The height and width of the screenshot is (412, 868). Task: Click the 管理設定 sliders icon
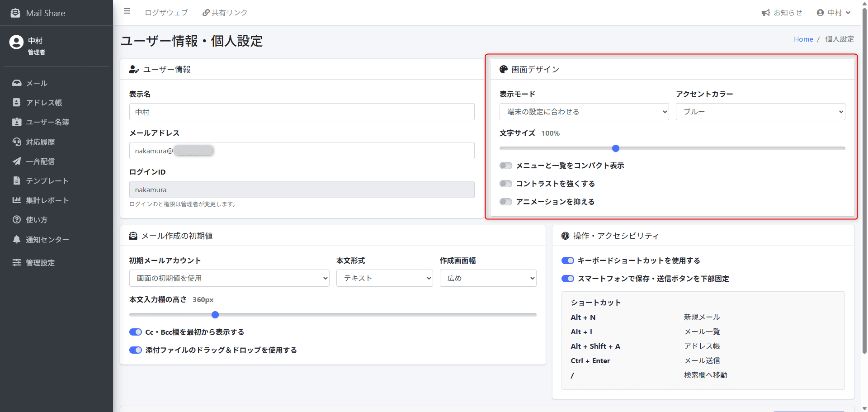17,263
